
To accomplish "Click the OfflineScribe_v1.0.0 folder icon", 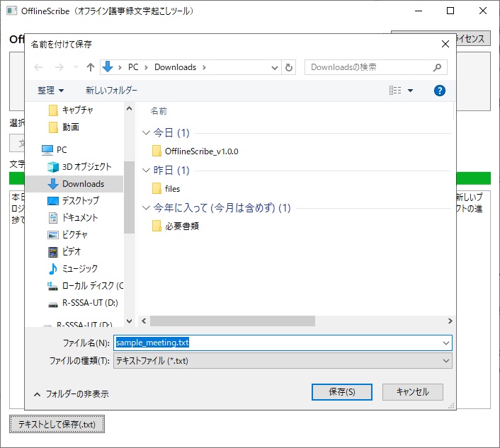I will tap(157, 151).
